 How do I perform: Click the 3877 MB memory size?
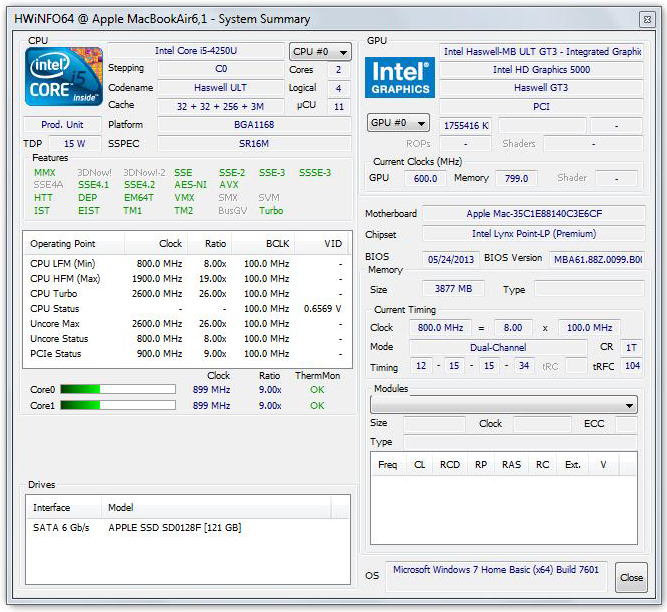tap(453, 289)
